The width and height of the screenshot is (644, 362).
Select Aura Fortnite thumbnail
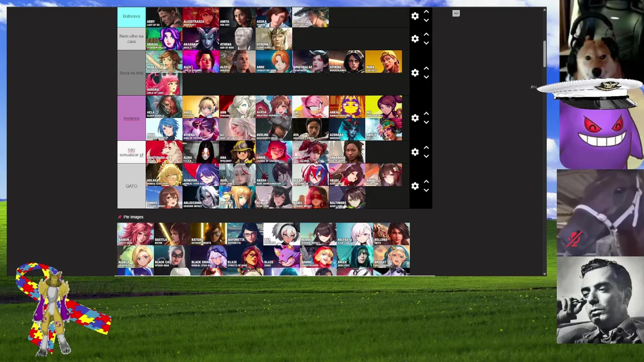[x=383, y=61]
